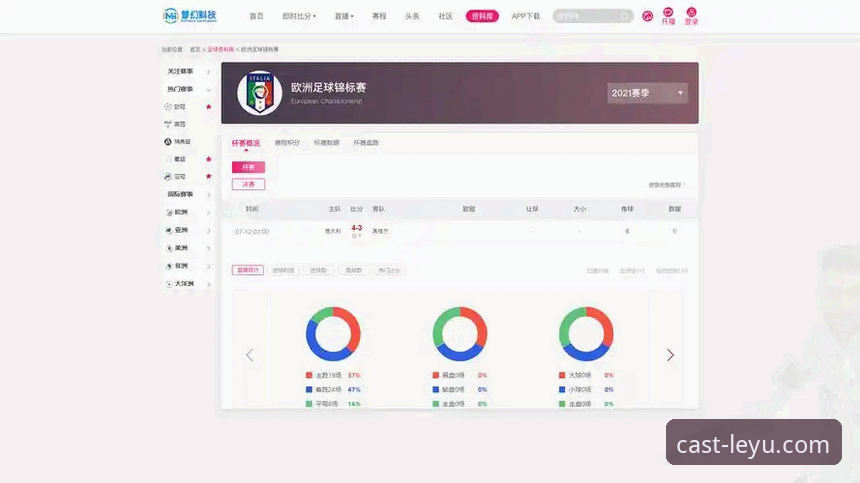Click the outlined 决赛 stage button

[248, 184]
